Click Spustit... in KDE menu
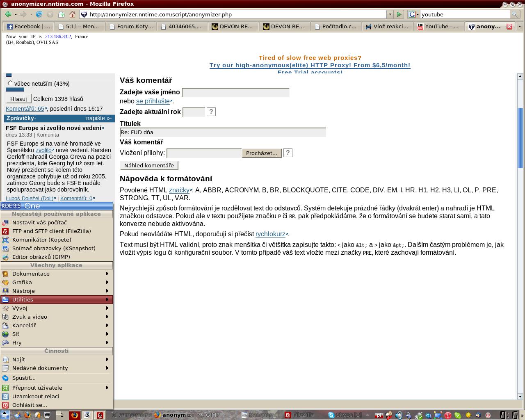Screen dimensions: 525x420 coord(57,378)
